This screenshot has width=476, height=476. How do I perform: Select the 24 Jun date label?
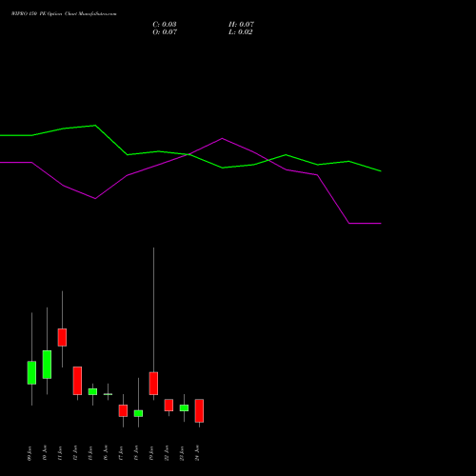click(x=197, y=453)
